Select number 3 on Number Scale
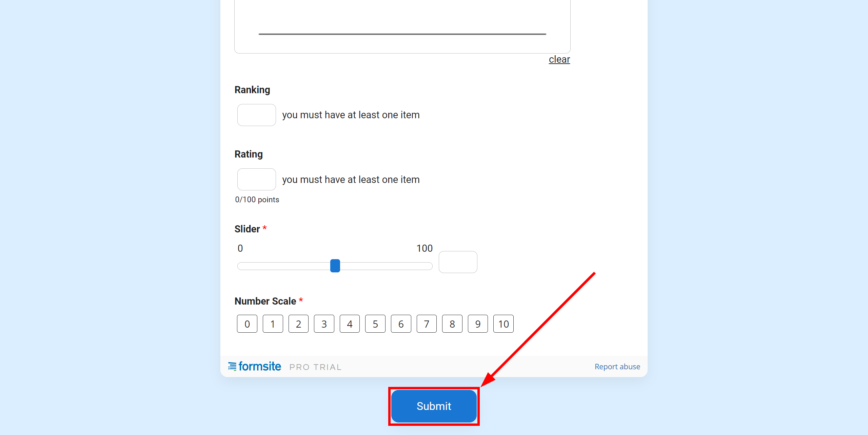Image resolution: width=868 pixels, height=435 pixels. pos(323,324)
